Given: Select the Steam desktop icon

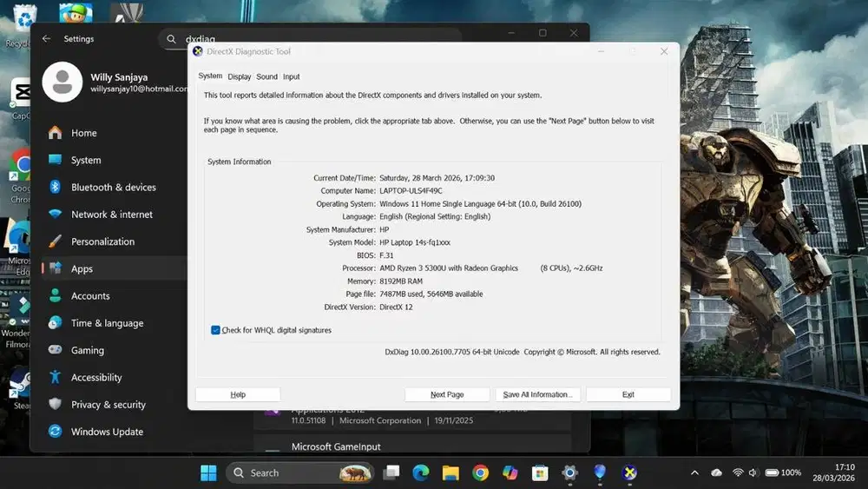Looking at the screenshot, I should (x=20, y=389).
